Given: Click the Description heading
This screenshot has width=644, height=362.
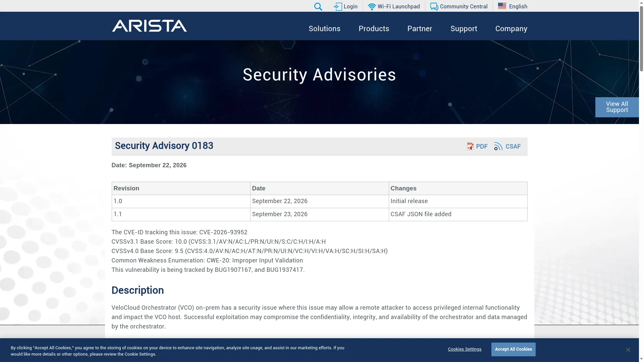Looking at the screenshot, I should click(138, 290).
